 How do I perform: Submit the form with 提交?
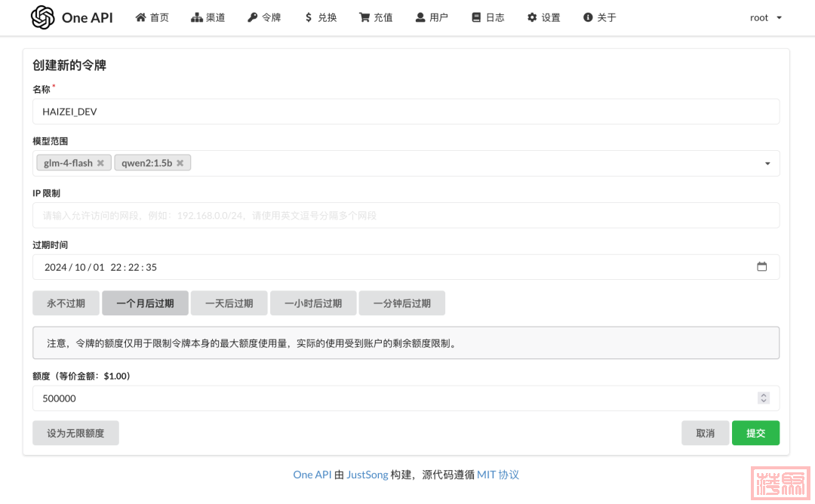(x=755, y=433)
